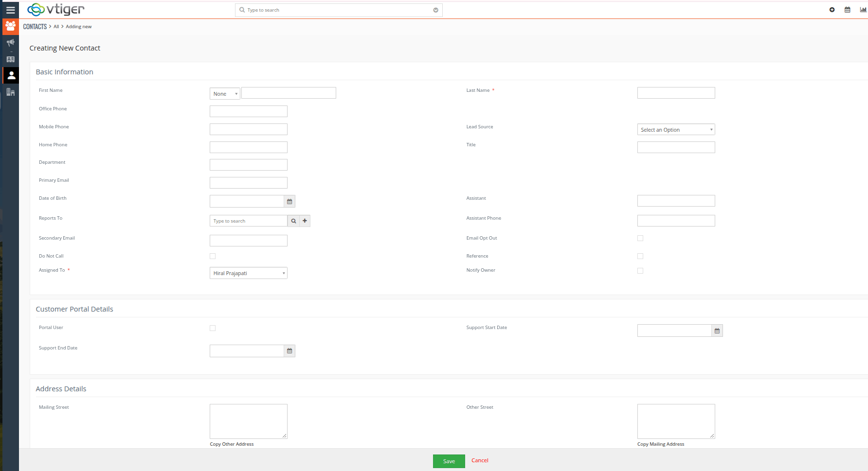Open the salutation None dropdown
868x471 pixels.
point(225,94)
